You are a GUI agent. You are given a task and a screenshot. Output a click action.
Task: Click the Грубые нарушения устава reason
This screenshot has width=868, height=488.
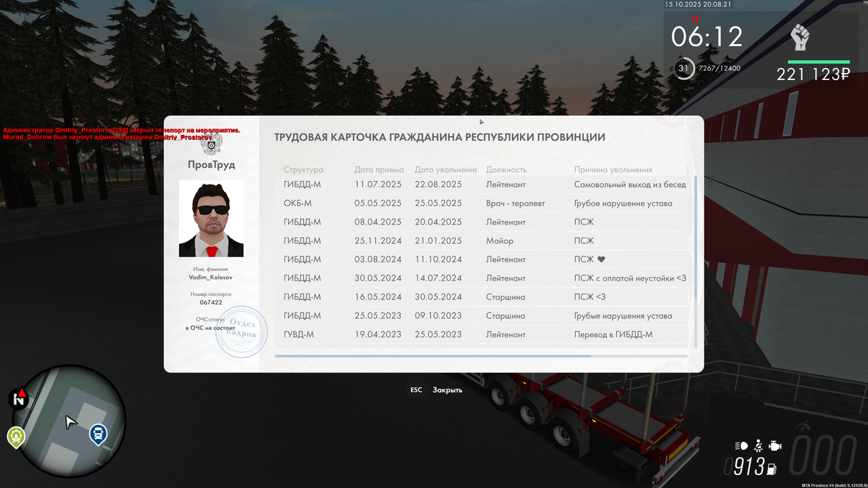click(623, 316)
